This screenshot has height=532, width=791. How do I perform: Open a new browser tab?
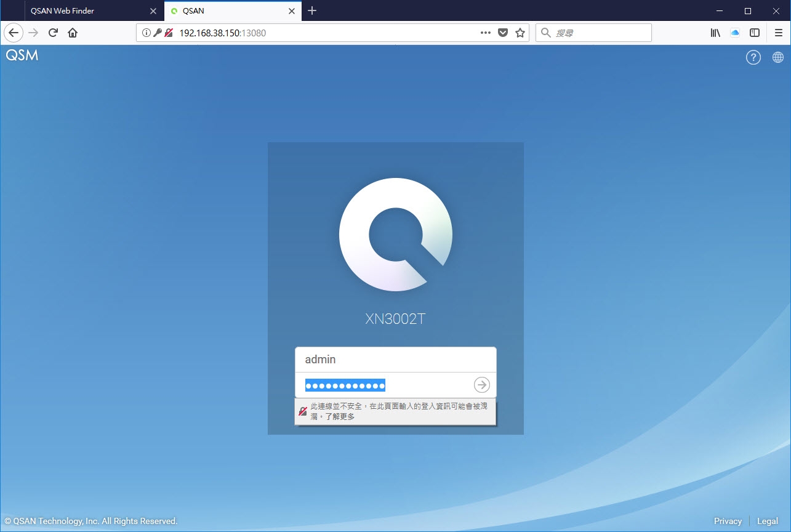click(312, 10)
